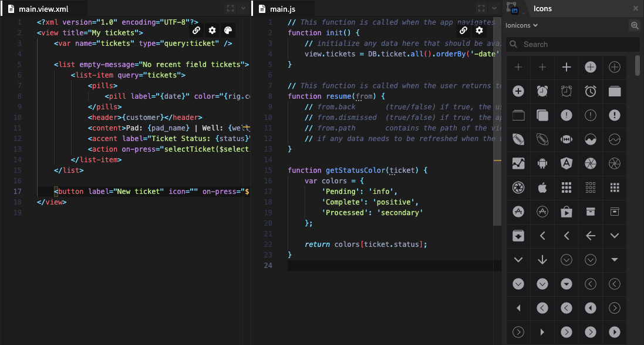Click the icon Search field
644x345 pixels.
click(572, 44)
